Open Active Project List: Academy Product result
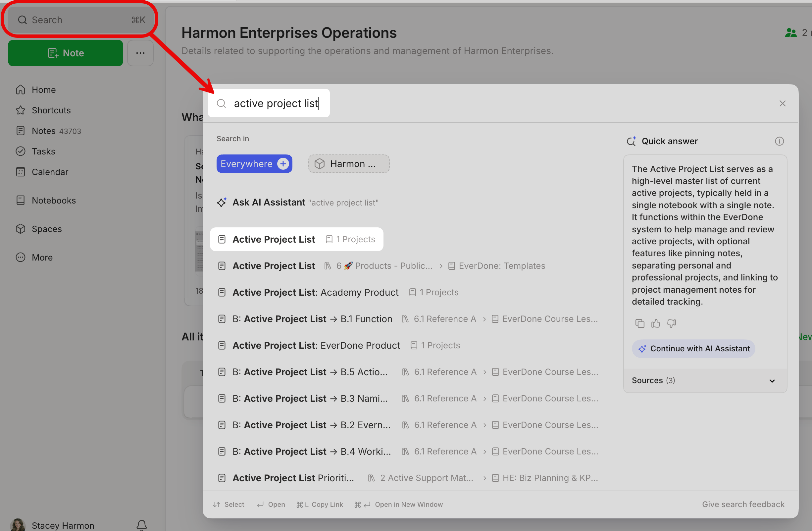Viewport: 812px width, 531px height. click(315, 292)
